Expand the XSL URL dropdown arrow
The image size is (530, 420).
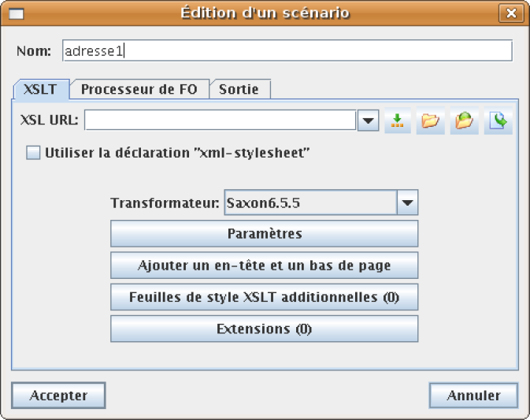coord(368,120)
